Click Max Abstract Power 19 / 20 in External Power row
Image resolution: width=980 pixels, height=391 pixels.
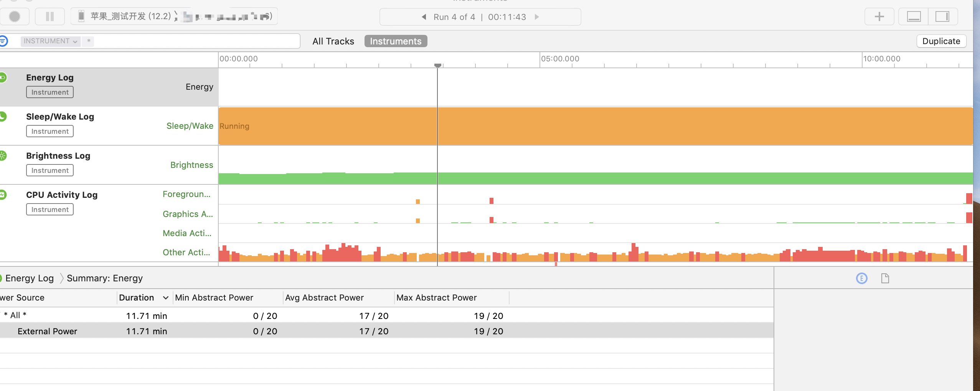point(488,332)
